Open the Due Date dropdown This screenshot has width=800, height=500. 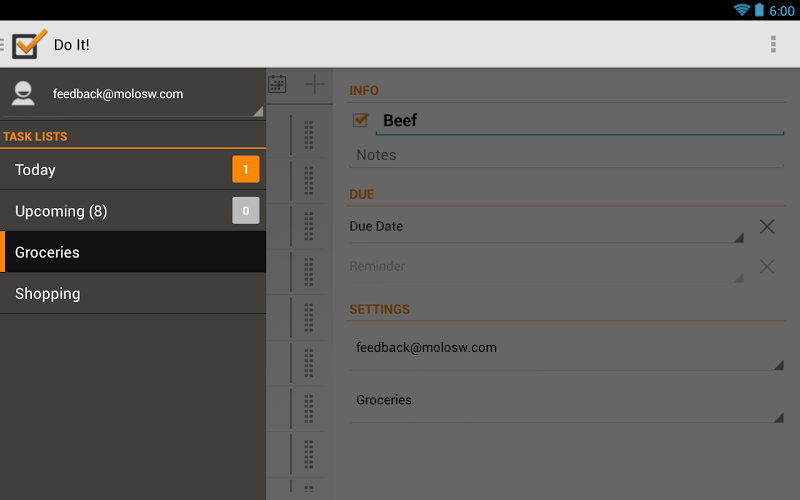click(546, 227)
